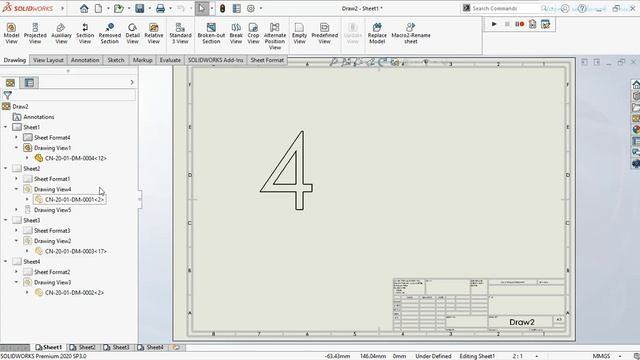The height and width of the screenshot is (360, 640).
Task: Add a new sheet with the tab icon
Action: point(176,347)
